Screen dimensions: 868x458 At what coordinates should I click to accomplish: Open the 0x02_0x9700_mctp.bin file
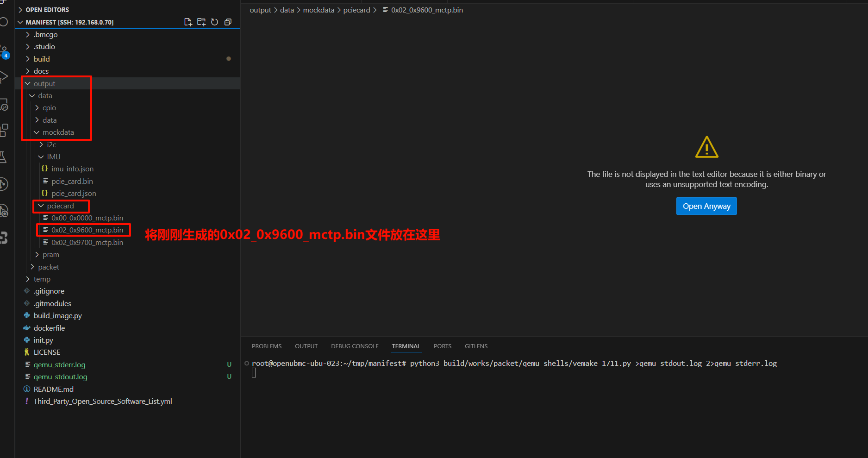tap(87, 243)
